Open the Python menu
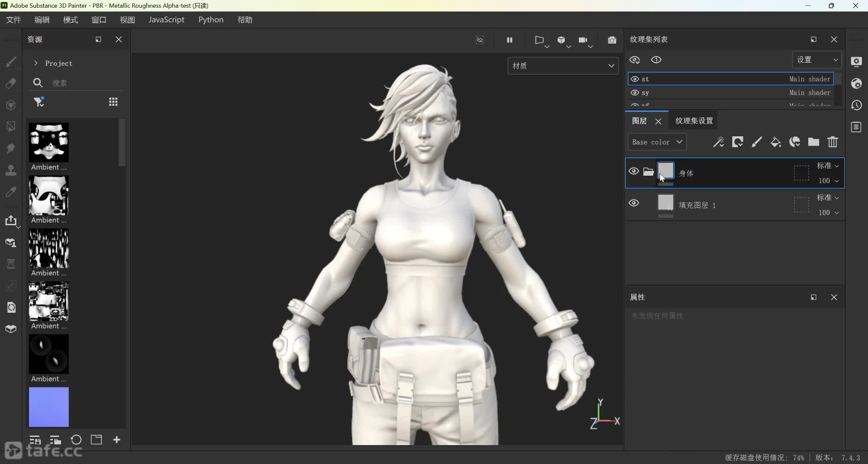The width and height of the screenshot is (868, 464). click(x=211, y=20)
